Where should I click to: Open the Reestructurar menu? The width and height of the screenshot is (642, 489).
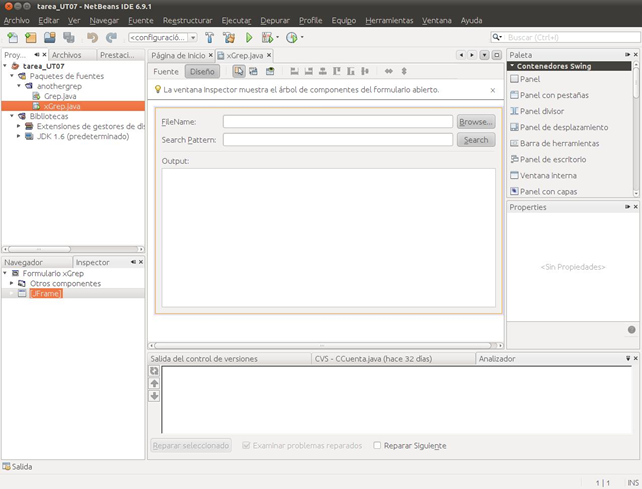pyautogui.click(x=188, y=20)
